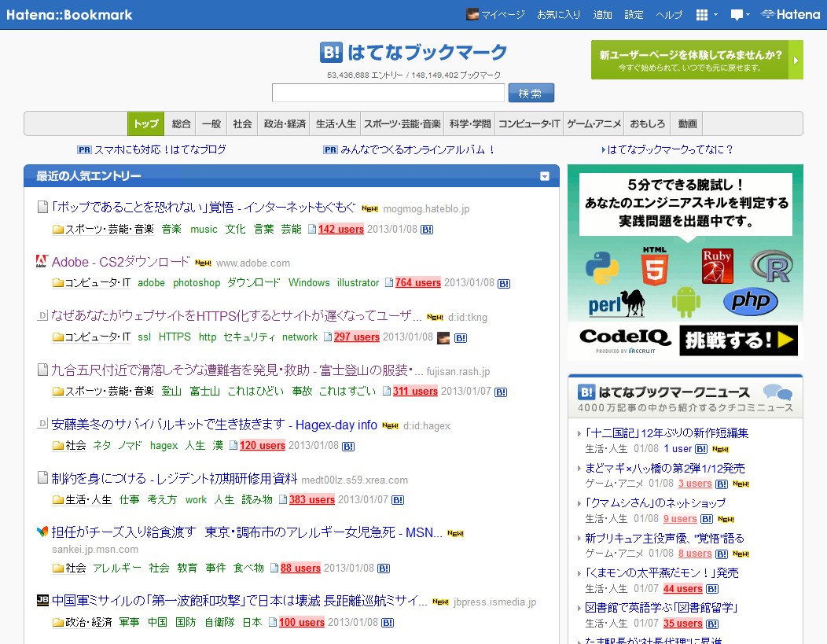
Task: Open the speech bubble notifications icon
Action: coord(737,15)
